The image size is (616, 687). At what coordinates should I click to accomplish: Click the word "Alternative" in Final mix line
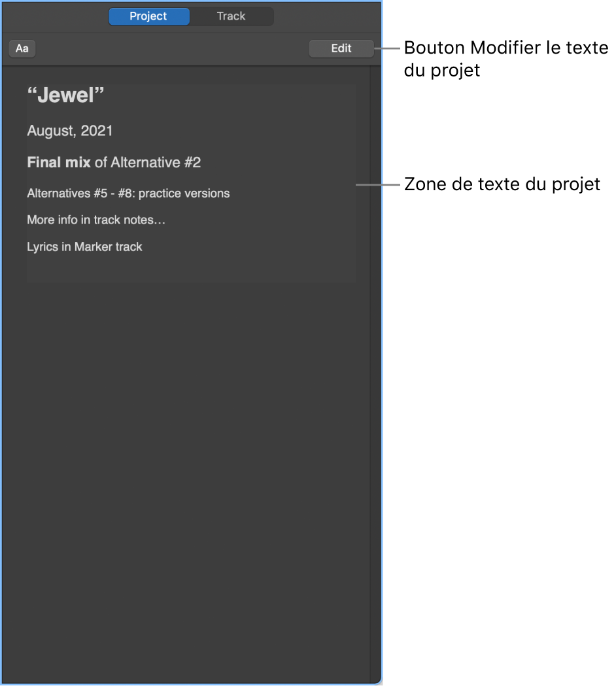(146, 162)
